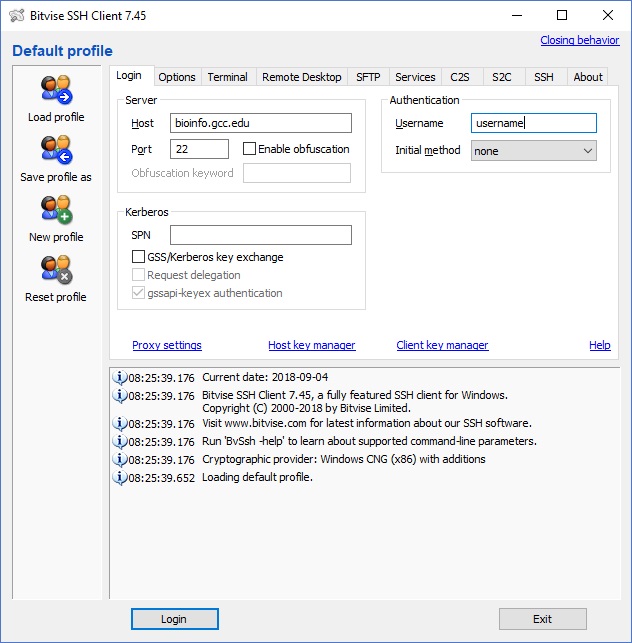Screen dimensions: 632x643
Task: Select the SFTP tab
Action: pos(368,77)
